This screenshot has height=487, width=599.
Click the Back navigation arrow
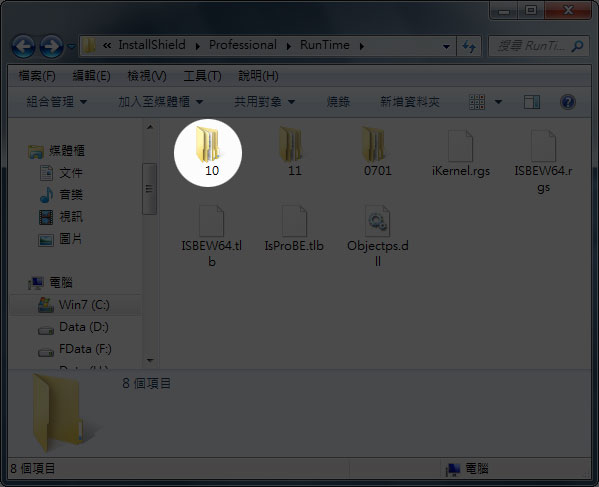23,47
